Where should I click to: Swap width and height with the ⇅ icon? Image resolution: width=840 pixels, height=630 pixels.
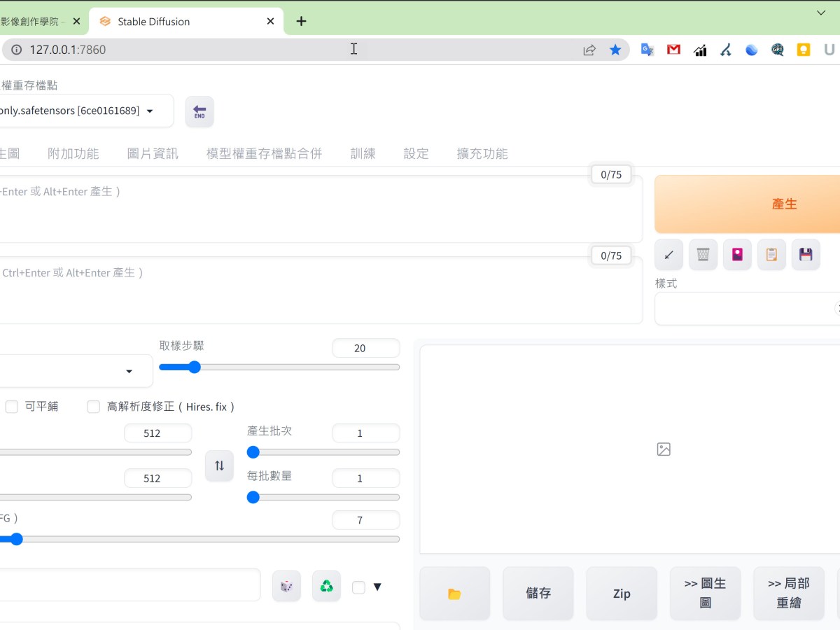[x=219, y=465]
